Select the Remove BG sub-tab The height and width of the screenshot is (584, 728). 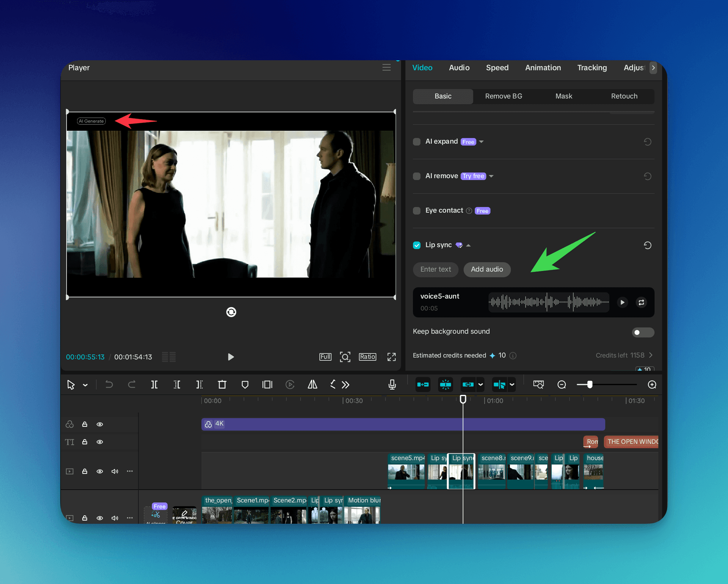pyautogui.click(x=504, y=96)
